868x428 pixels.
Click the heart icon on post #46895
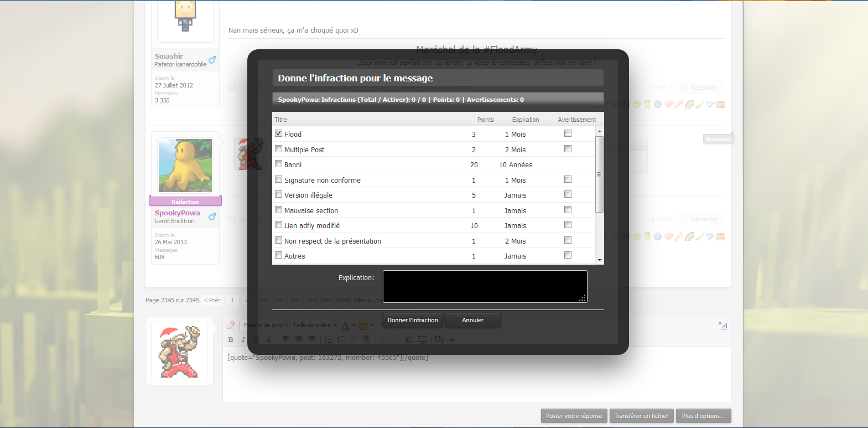click(668, 236)
